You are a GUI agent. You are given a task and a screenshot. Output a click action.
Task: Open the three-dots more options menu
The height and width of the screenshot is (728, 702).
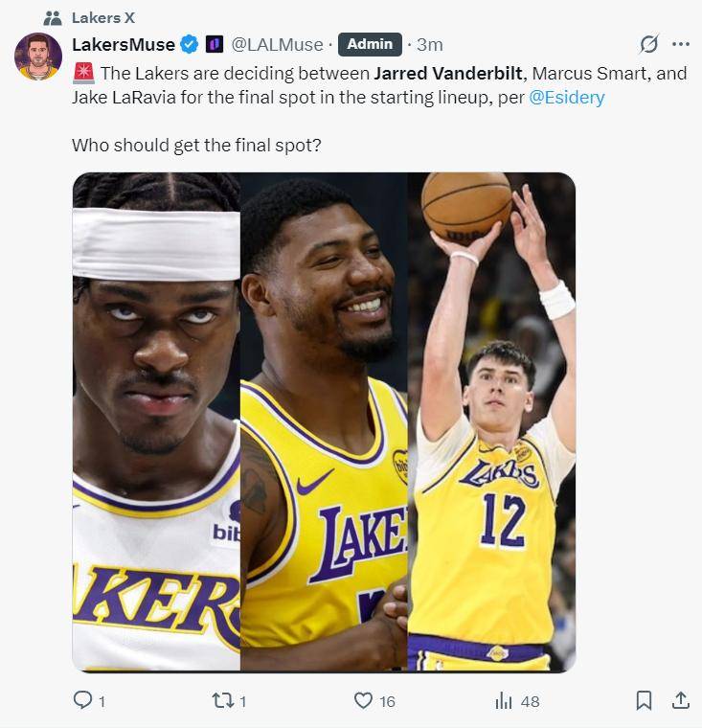point(681,44)
